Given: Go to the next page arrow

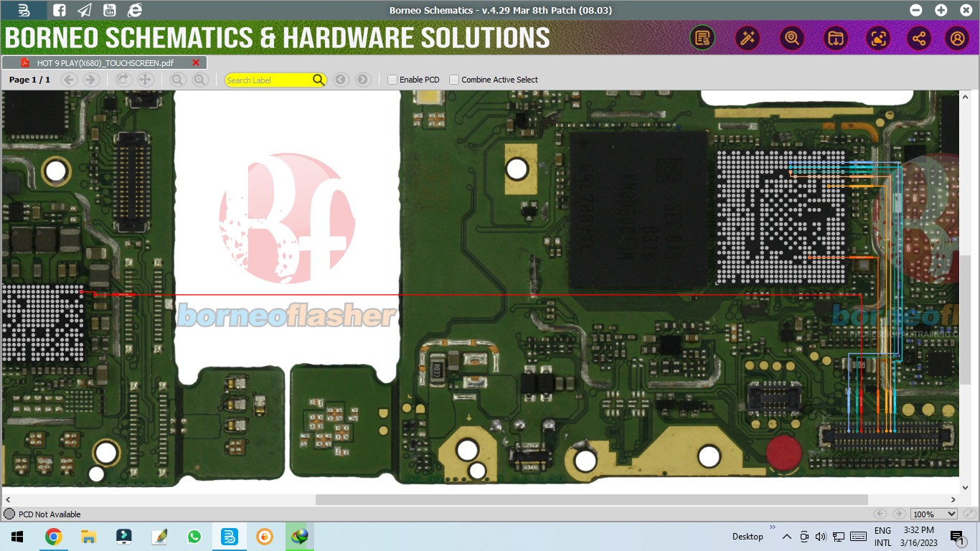Looking at the screenshot, I should [x=91, y=80].
